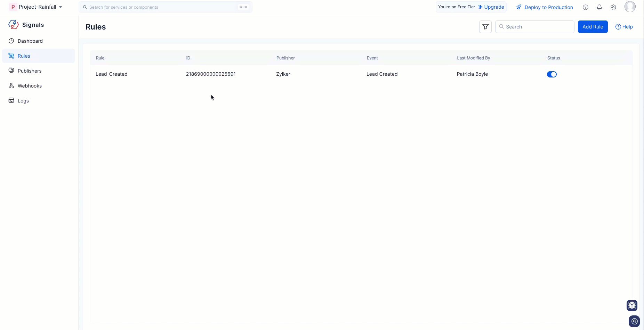This screenshot has width=644, height=330.
Task: Click the ID column header
Action: point(188,58)
